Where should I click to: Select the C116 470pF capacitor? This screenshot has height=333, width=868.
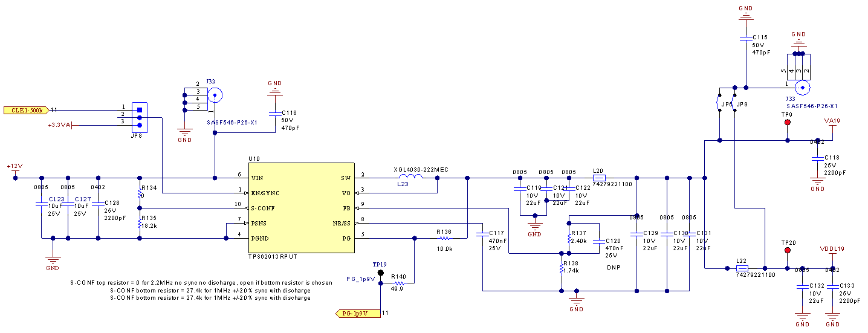275,113
